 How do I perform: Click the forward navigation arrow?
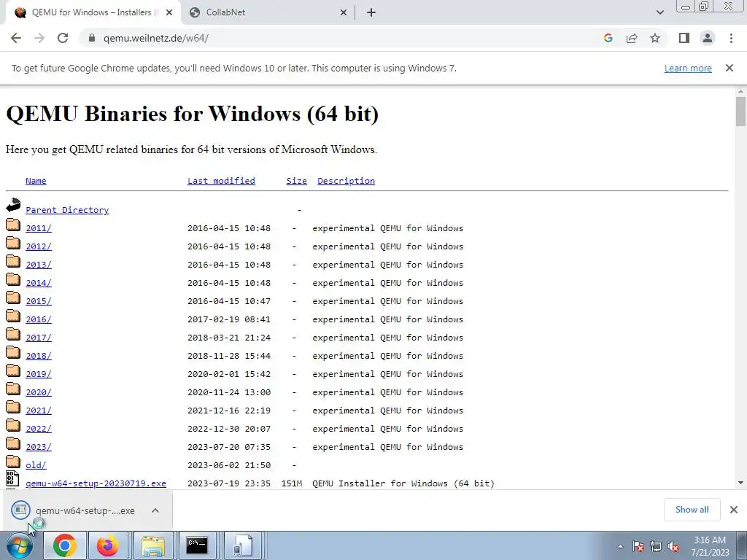[x=39, y=38]
